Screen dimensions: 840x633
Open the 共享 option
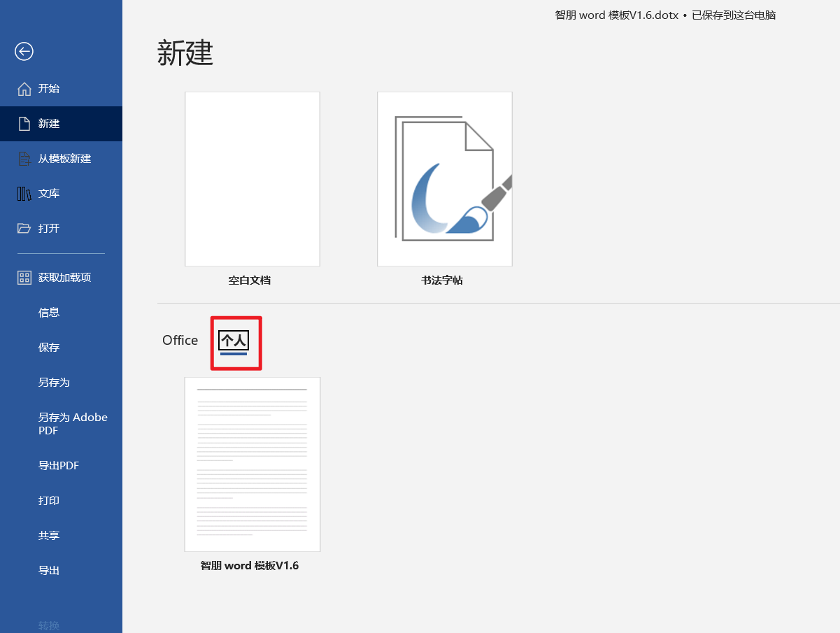pyautogui.click(x=49, y=536)
